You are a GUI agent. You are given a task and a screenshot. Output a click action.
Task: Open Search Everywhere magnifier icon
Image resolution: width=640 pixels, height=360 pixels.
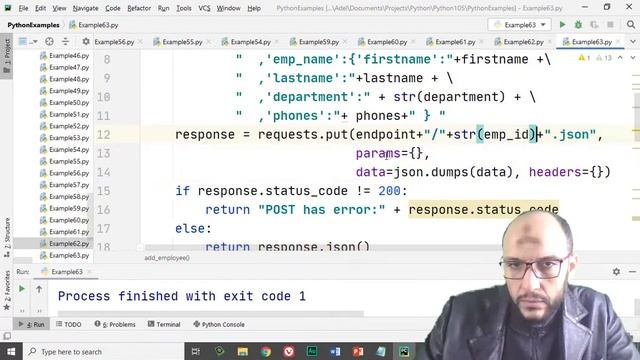(631, 25)
